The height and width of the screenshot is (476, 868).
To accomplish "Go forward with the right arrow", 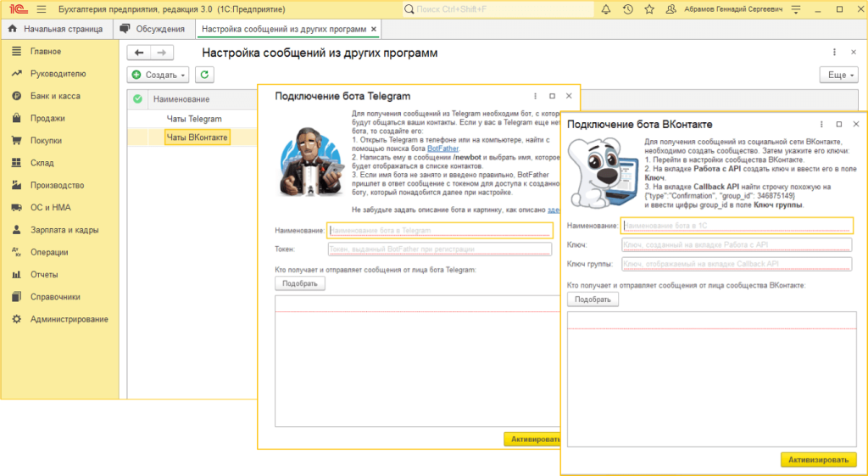I will click(x=162, y=53).
